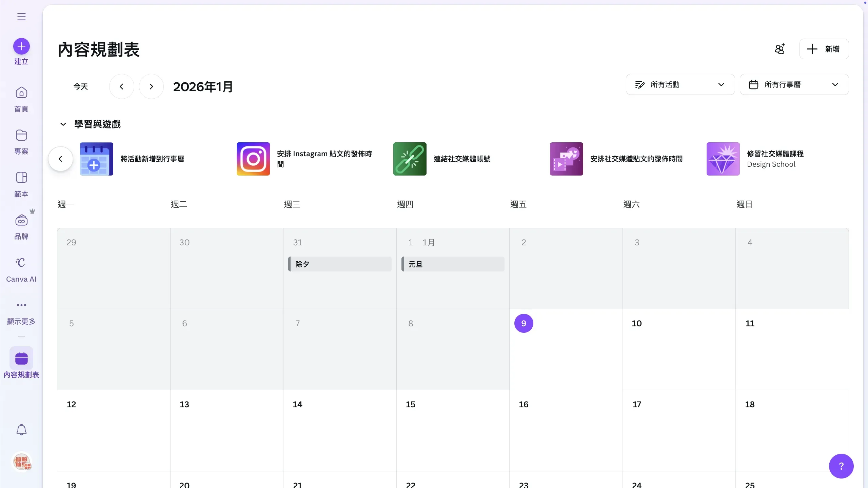Expand the 所有行事曆 dropdown
Viewport: 868px width, 488px height.
(x=794, y=84)
